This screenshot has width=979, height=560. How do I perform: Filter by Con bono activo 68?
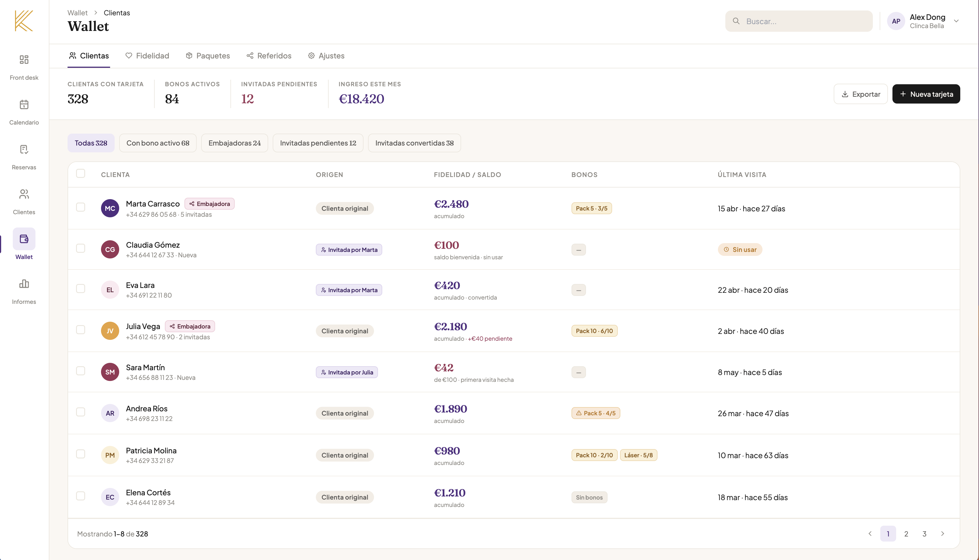(x=158, y=143)
